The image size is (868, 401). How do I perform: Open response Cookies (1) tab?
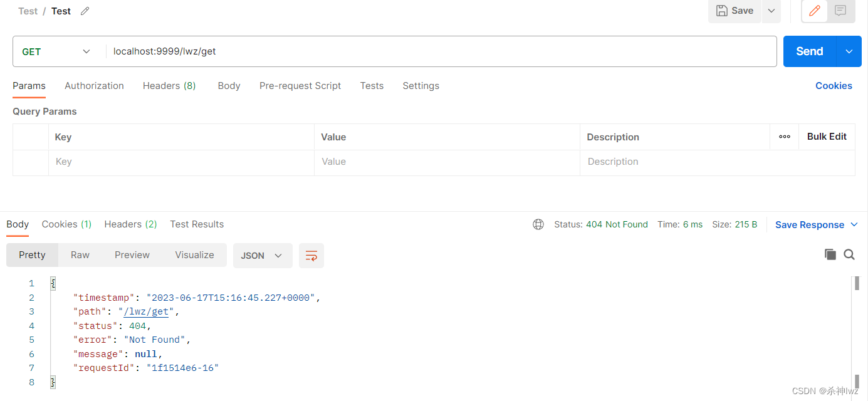(66, 224)
